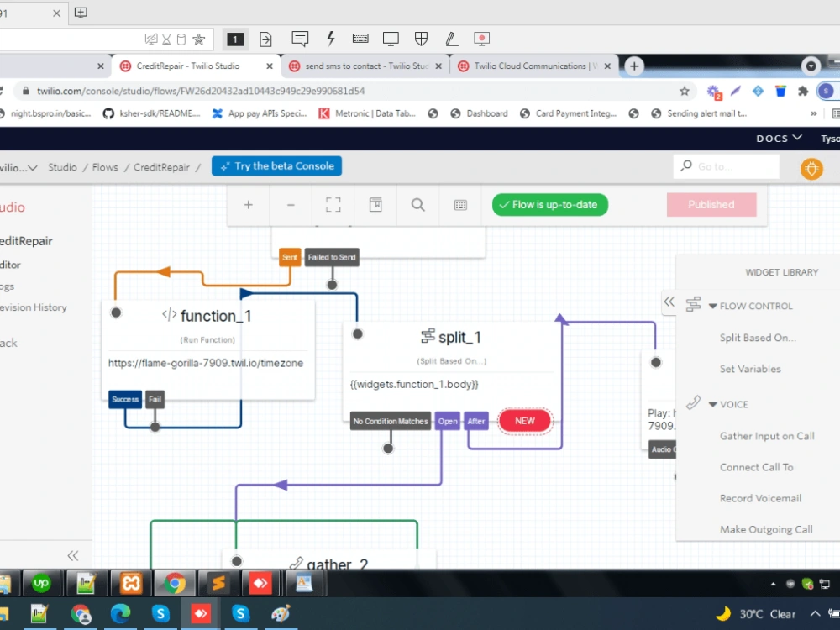
Task: Click the Fail transition on function_1
Action: click(155, 399)
